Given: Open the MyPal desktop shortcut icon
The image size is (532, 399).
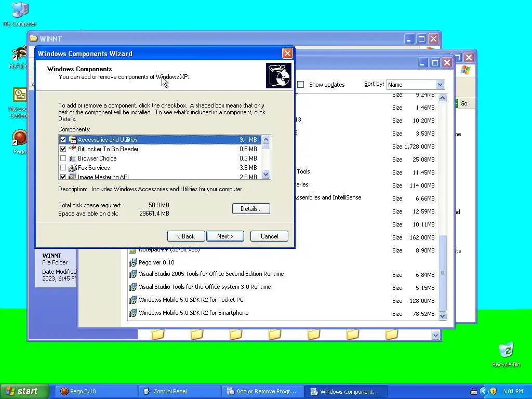Looking at the screenshot, I should coord(19,54).
